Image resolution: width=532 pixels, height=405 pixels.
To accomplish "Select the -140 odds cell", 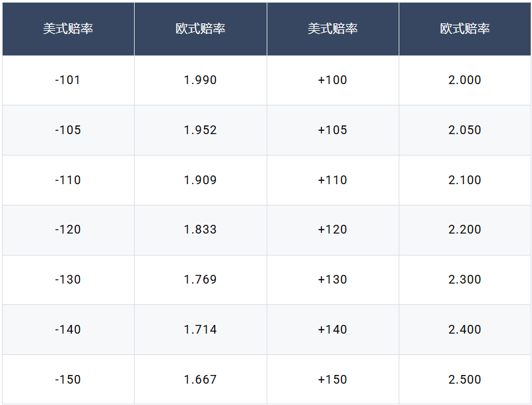I will [68, 330].
